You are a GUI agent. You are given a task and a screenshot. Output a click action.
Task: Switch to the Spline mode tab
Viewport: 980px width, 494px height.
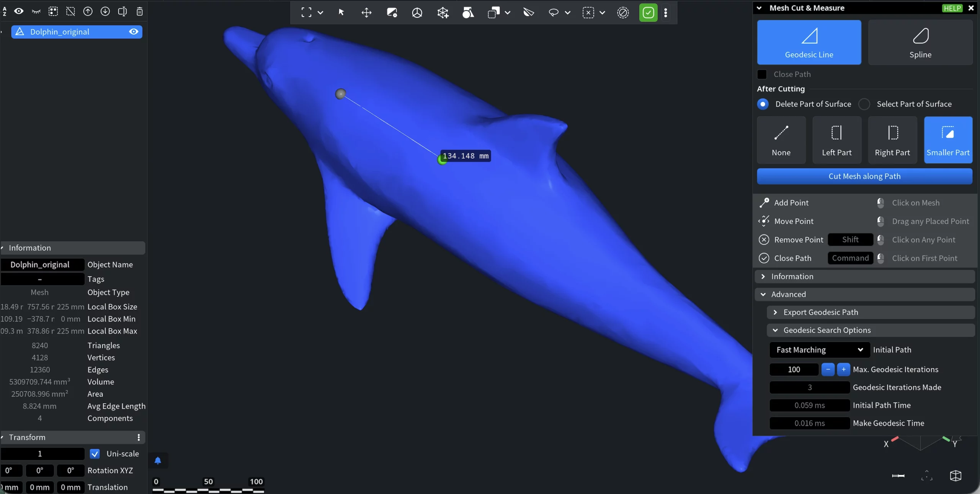[x=920, y=42]
